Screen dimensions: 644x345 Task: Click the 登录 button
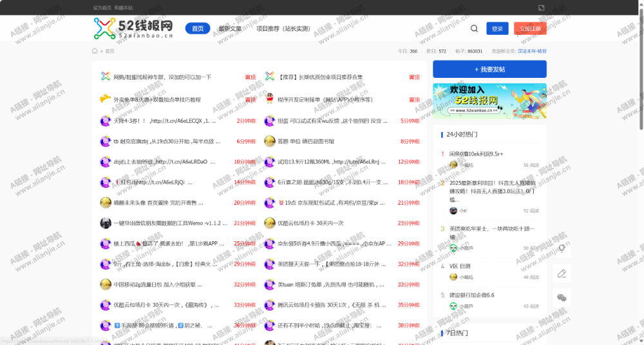point(497,28)
